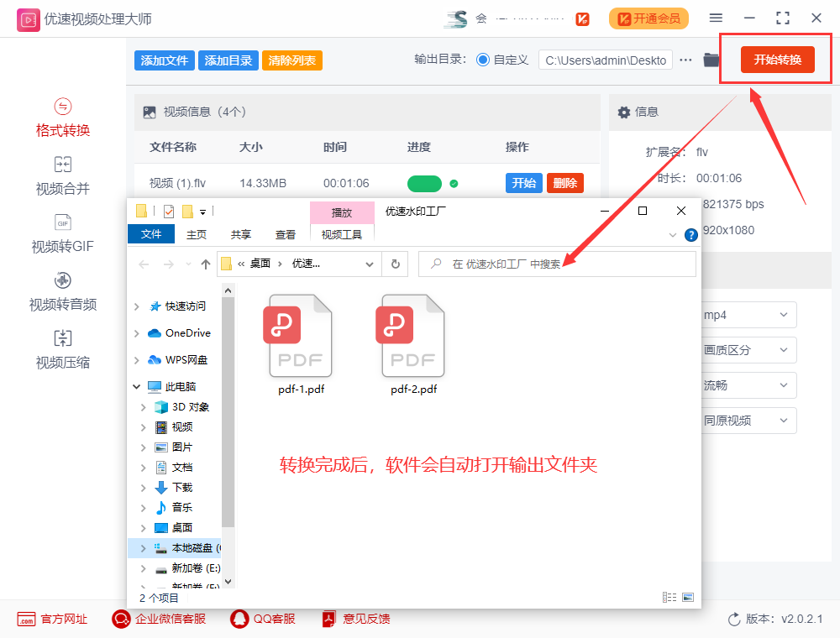The height and width of the screenshot is (638, 840).
Task: Click 删除 for 视频 (1).flv
Action: tap(565, 183)
